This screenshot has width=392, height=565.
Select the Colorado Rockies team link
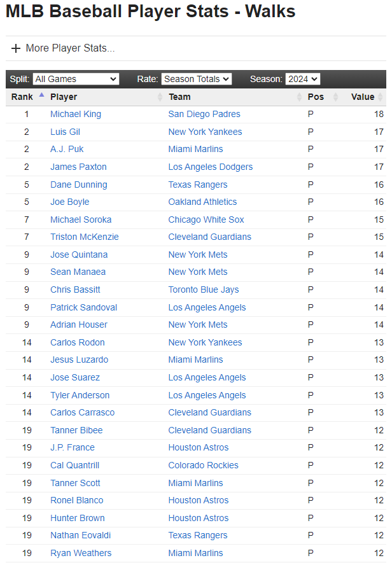(203, 465)
